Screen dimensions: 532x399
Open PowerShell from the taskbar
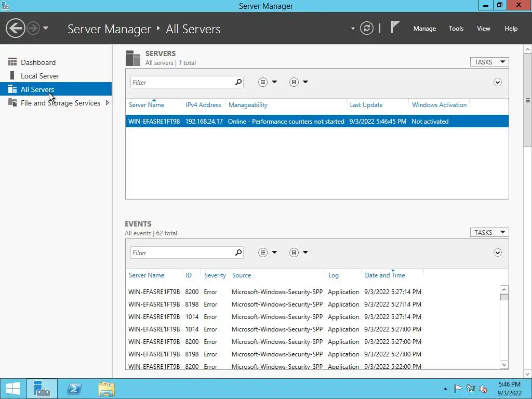[74, 389]
